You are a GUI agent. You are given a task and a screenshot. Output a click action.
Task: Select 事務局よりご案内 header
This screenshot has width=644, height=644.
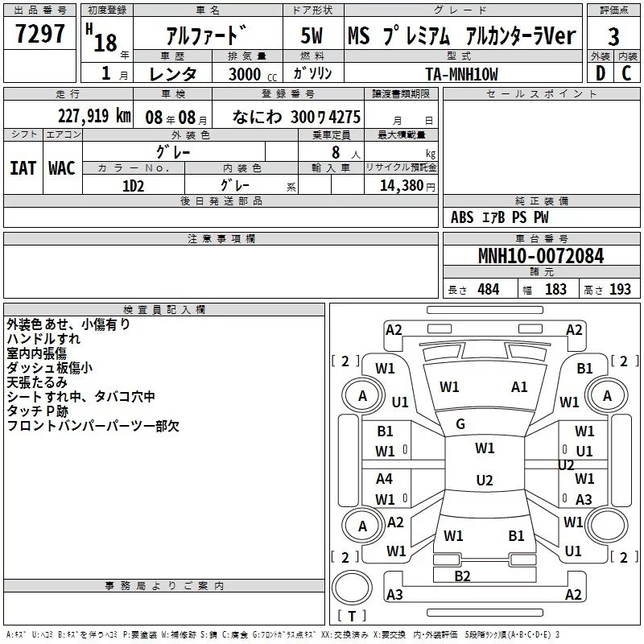[164, 586]
